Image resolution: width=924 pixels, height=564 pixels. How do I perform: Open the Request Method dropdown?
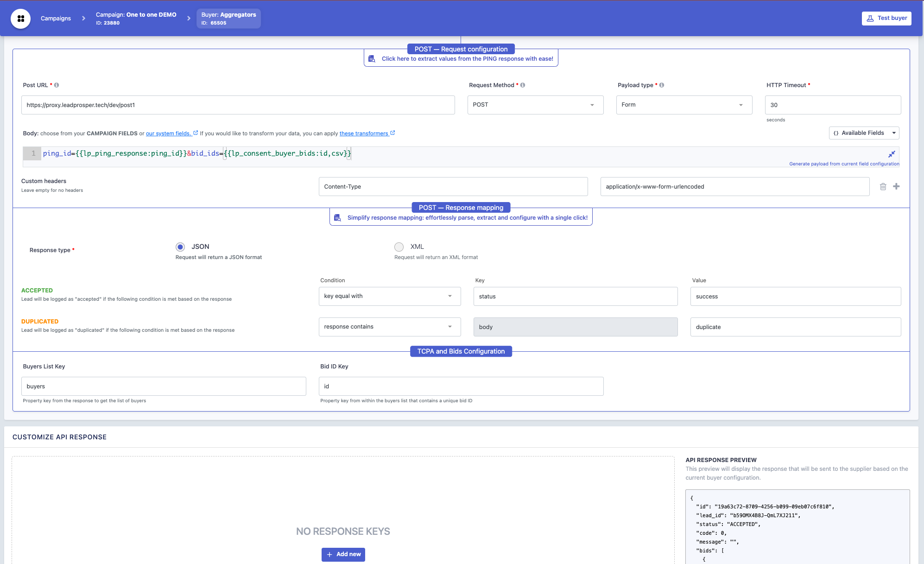535,105
